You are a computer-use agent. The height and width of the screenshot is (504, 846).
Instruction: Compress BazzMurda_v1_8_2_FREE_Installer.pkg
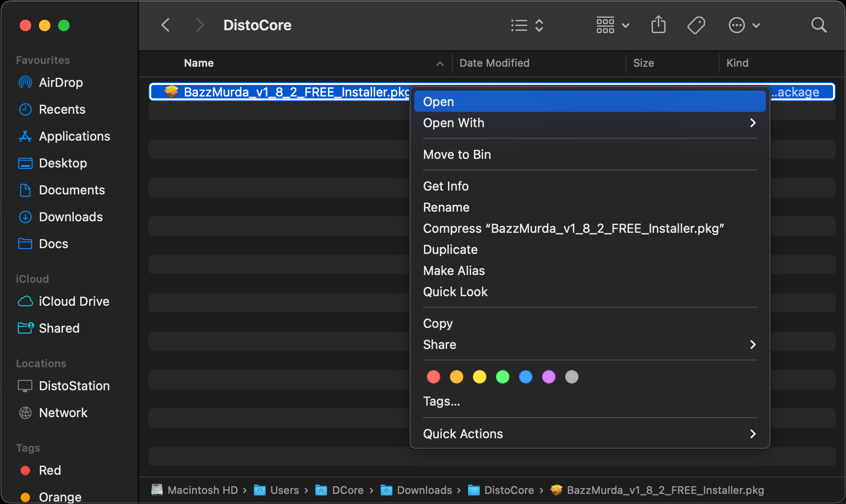(590, 228)
